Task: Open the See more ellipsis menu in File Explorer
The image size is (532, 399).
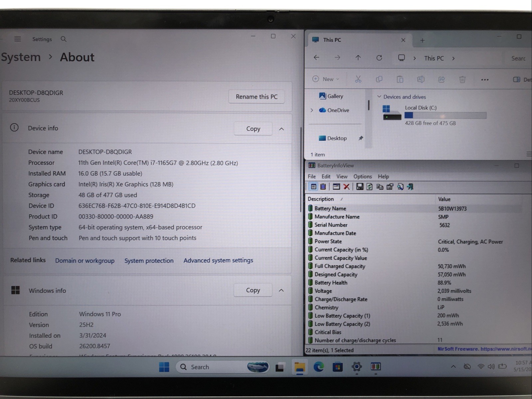Action: [485, 80]
